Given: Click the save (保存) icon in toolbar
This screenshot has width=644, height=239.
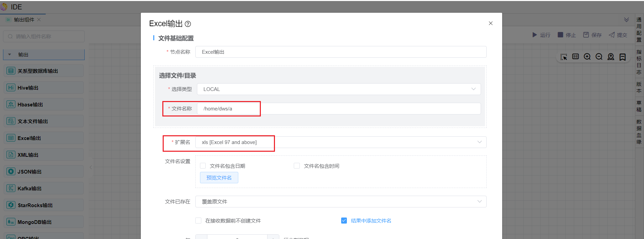Looking at the screenshot, I should coord(586,35).
